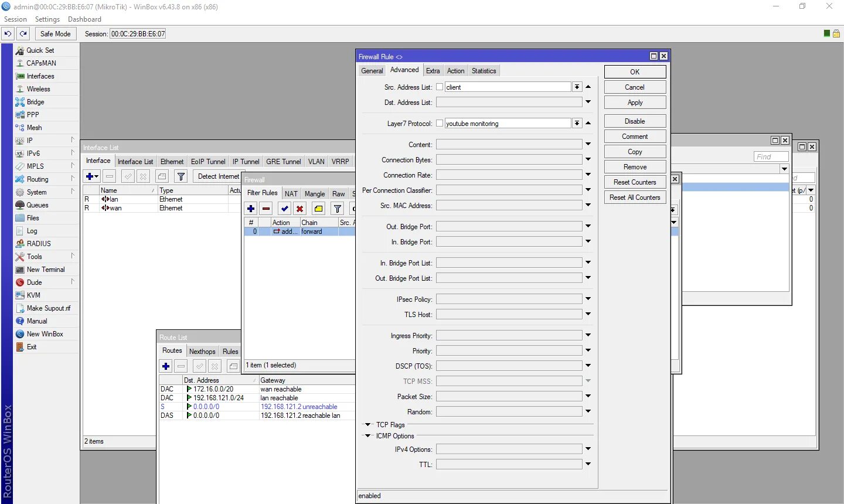Image resolution: width=844 pixels, height=504 pixels.
Task: Open the Session menu
Action: (15, 19)
